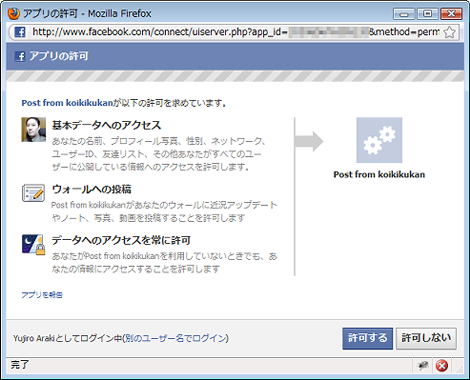Click the gray status bar icon left of red X

tap(423, 366)
